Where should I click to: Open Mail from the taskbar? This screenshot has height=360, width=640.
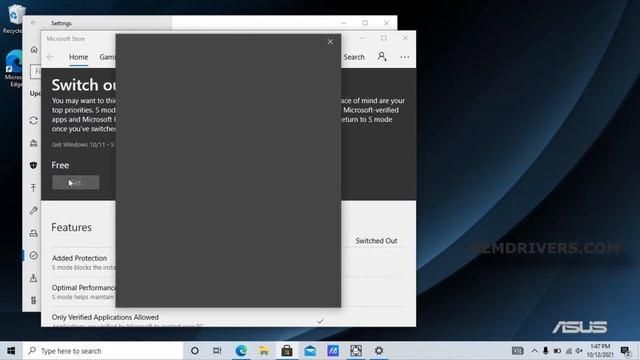coord(310,351)
